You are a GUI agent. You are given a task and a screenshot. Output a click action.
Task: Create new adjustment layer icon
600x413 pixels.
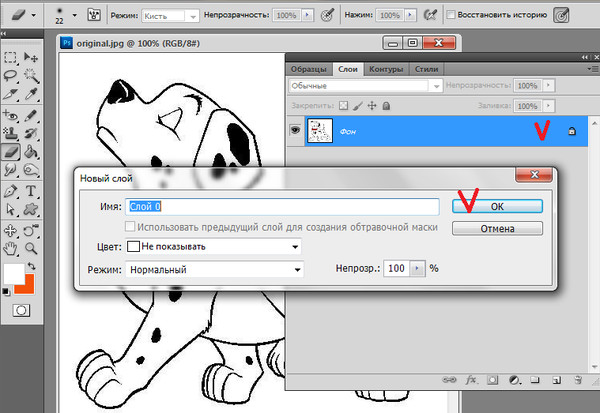[x=514, y=380]
